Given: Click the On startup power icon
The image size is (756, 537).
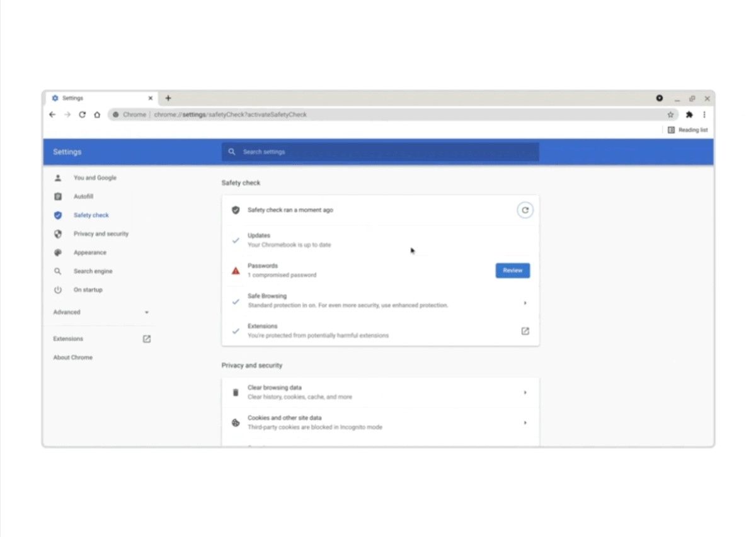Looking at the screenshot, I should (x=57, y=290).
